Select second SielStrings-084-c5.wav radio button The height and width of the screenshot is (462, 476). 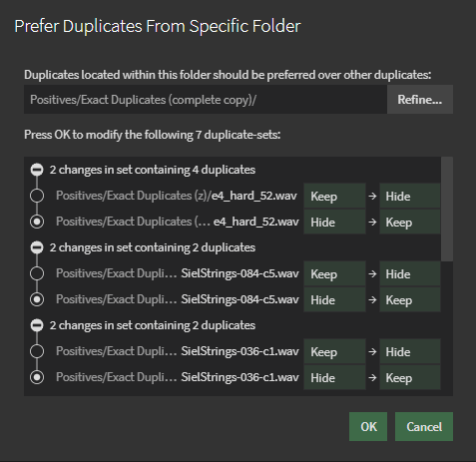(37, 299)
